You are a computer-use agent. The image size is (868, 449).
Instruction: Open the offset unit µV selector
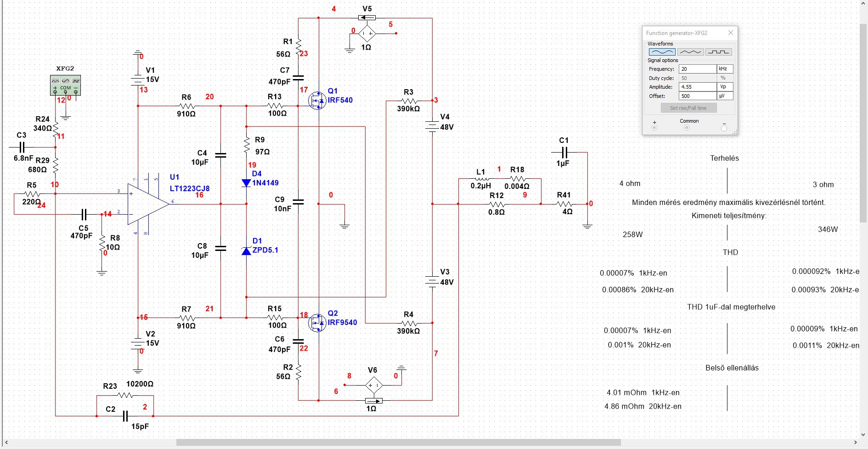click(x=725, y=96)
